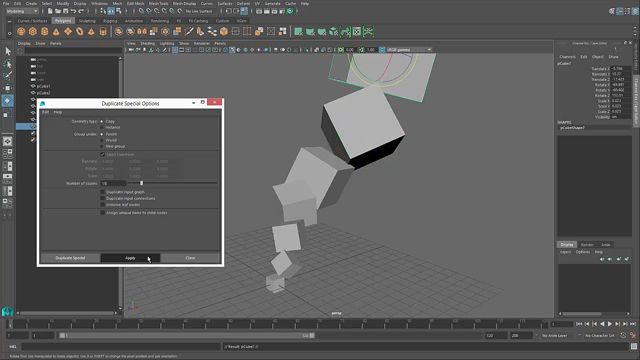Click the New Scene icon
640x360 pixels.
click(x=50, y=11)
